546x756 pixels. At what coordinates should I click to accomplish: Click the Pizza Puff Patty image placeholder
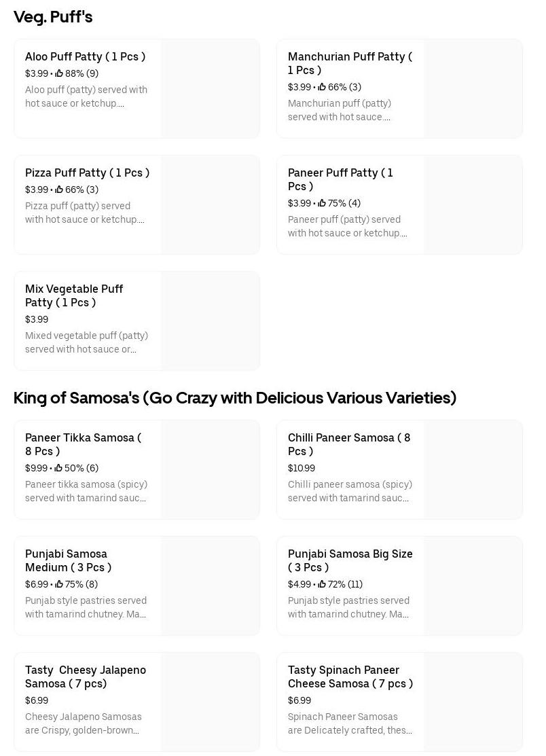[210, 205]
